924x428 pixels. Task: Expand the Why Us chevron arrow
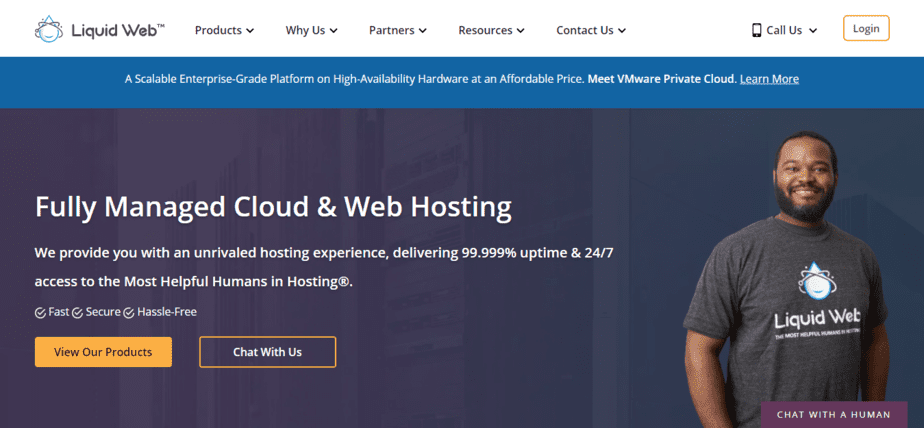point(334,31)
